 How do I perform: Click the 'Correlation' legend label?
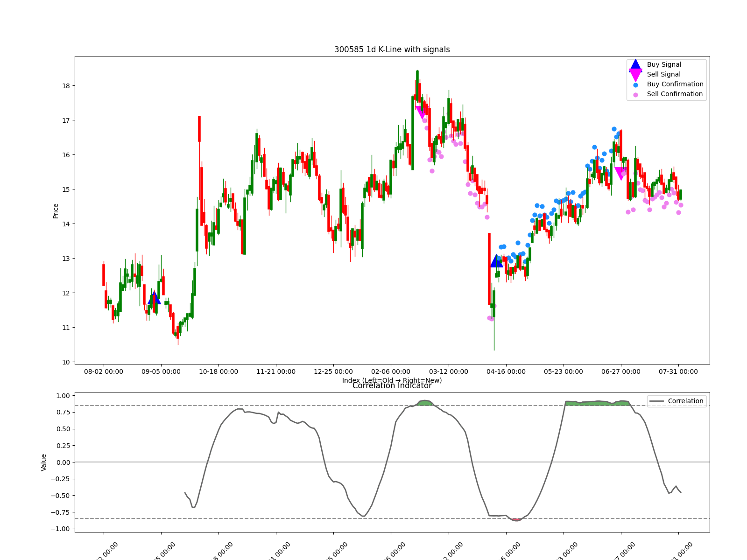click(685, 401)
